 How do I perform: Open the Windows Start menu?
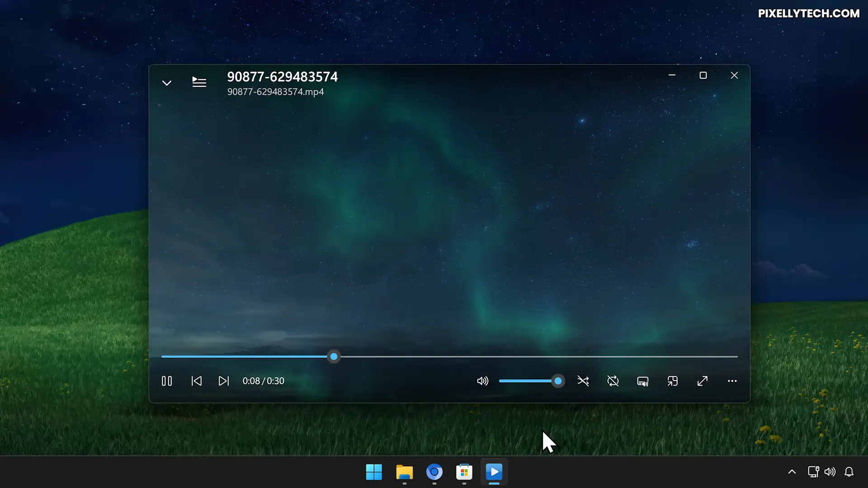pyautogui.click(x=374, y=472)
